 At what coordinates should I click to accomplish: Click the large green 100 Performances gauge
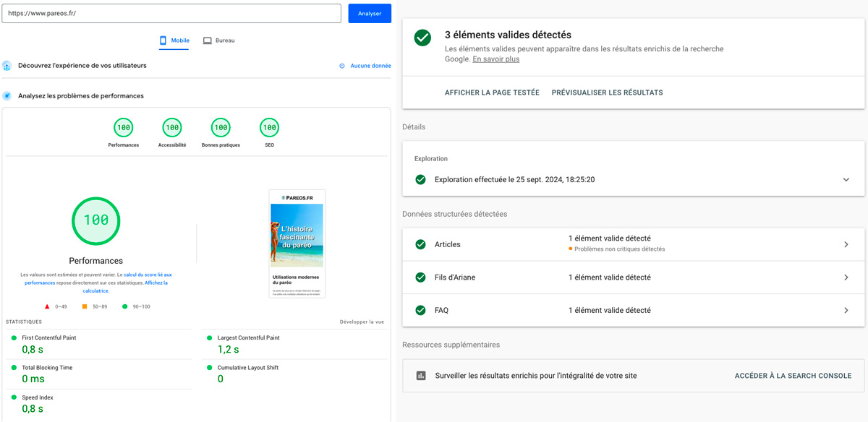pos(95,221)
